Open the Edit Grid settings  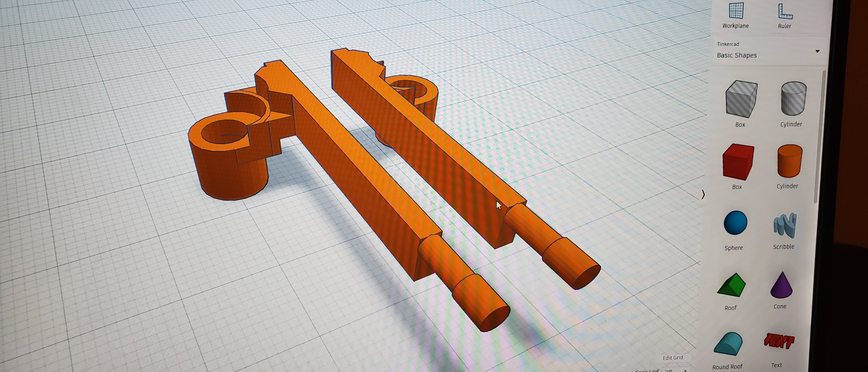(673, 358)
